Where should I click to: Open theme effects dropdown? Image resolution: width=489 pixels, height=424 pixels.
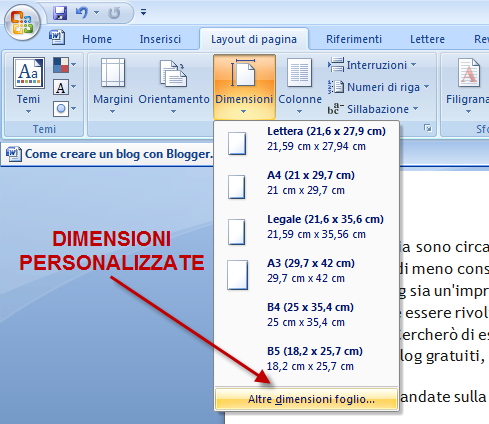tap(65, 109)
